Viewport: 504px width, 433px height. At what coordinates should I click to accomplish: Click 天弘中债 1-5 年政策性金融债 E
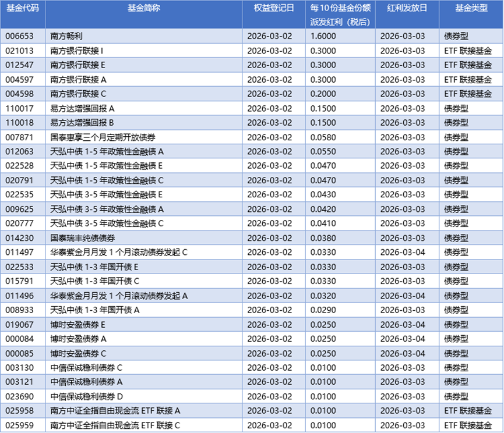(x=106, y=166)
